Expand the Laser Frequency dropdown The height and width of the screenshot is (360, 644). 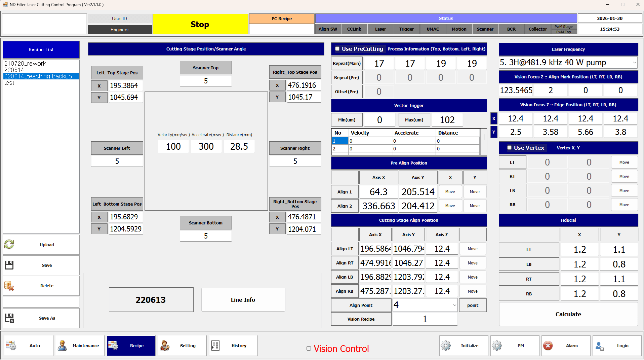[634, 63]
